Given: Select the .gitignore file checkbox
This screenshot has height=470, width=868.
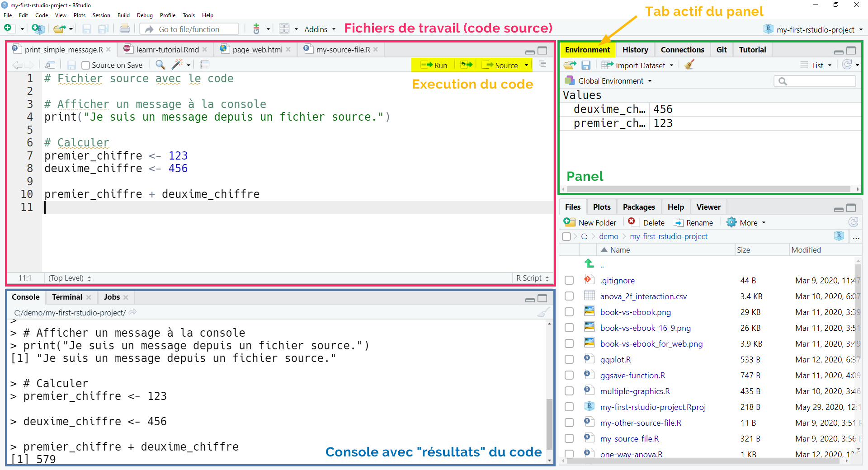Looking at the screenshot, I should coord(569,281).
